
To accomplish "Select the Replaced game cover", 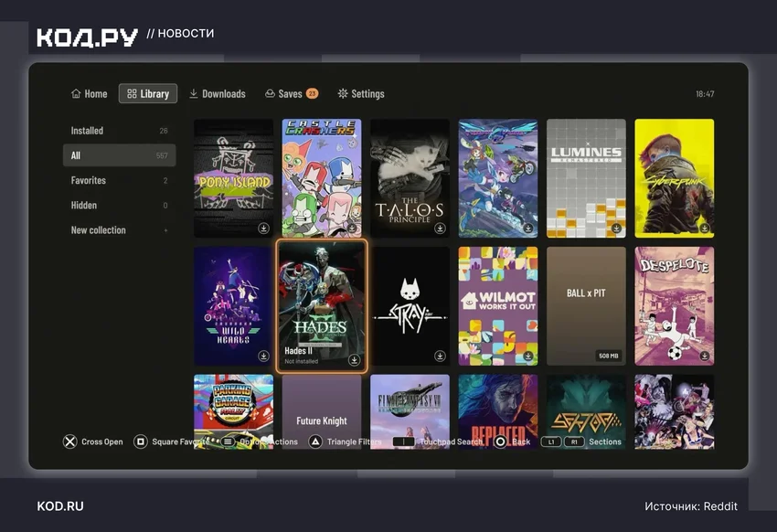I will coord(498,411).
